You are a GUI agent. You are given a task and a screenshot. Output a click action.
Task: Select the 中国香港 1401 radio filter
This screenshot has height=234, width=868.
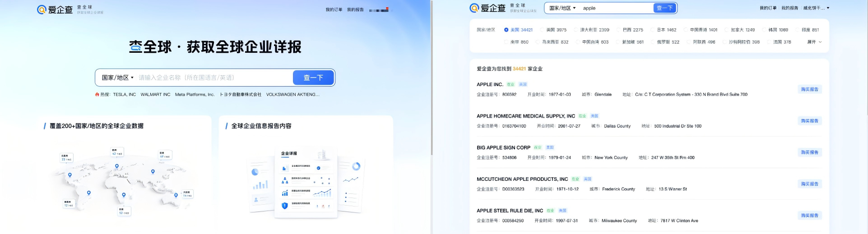tap(701, 30)
